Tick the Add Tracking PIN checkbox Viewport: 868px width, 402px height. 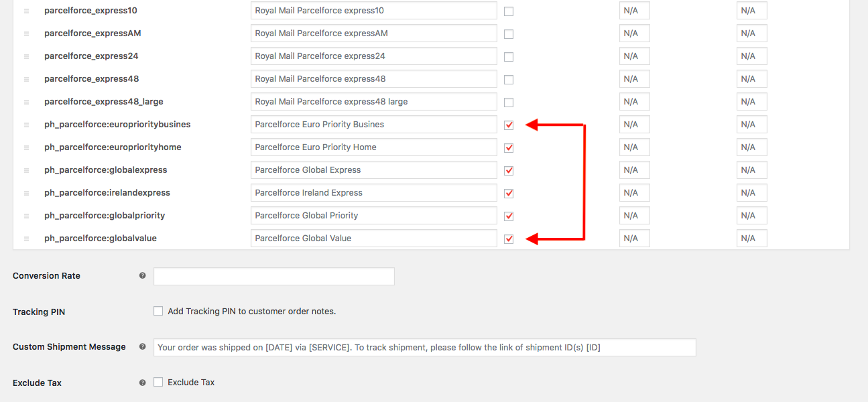click(158, 311)
